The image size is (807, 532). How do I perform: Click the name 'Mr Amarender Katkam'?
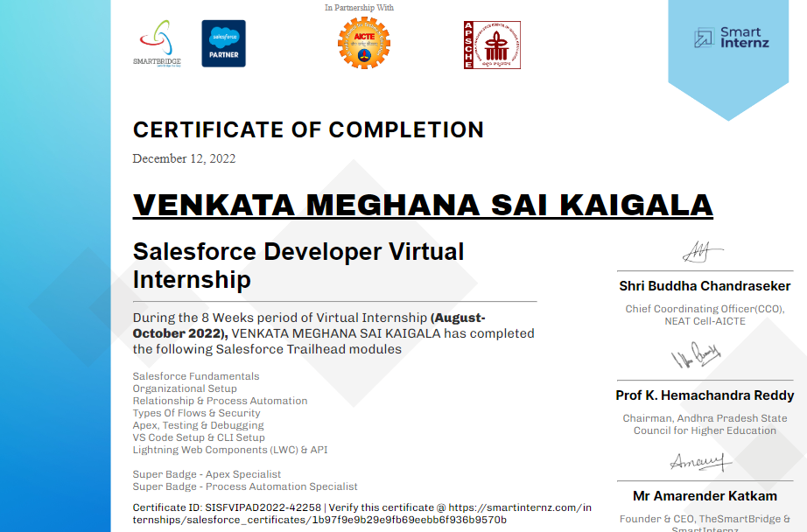click(x=705, y=496)
